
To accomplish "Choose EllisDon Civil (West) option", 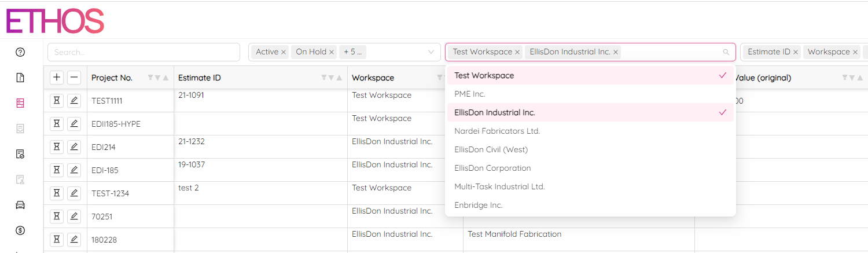I will 590,149.
